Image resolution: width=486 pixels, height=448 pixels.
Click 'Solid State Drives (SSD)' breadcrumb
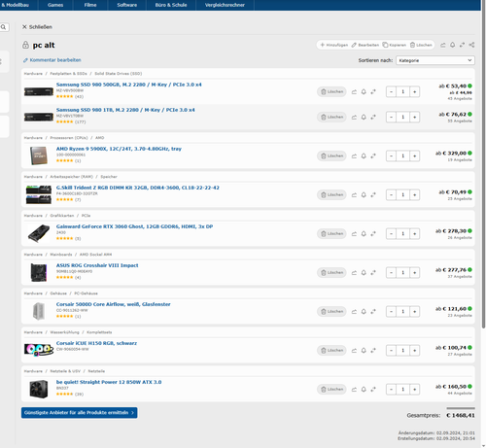point(119,74)
